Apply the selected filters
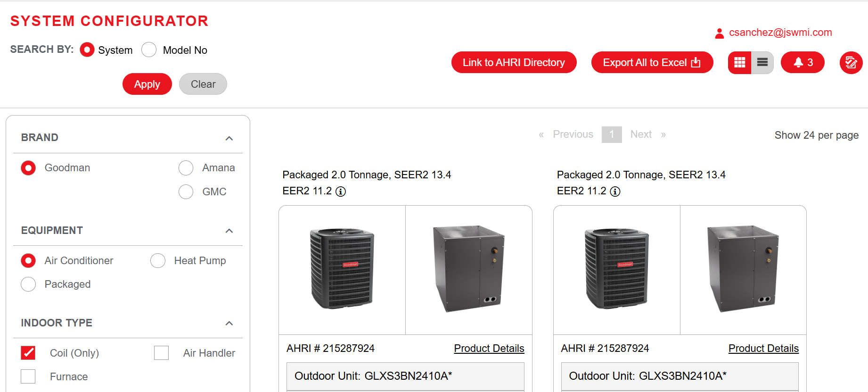Screen dimensions: 868x392 (x=147, y=84)
